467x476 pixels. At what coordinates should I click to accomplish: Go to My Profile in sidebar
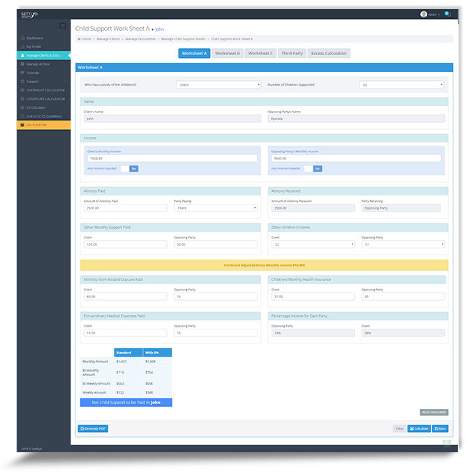coord(34,47)
